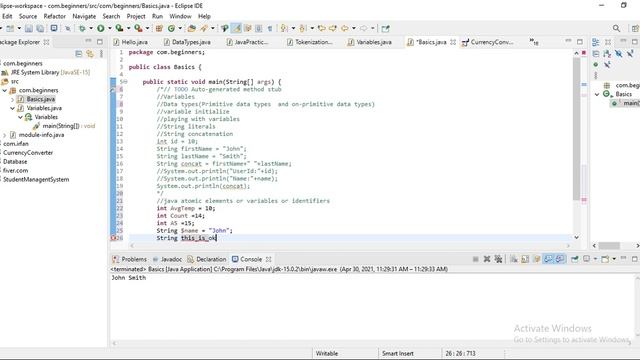
Task: Open the Project menu
Action: [136, 16]
